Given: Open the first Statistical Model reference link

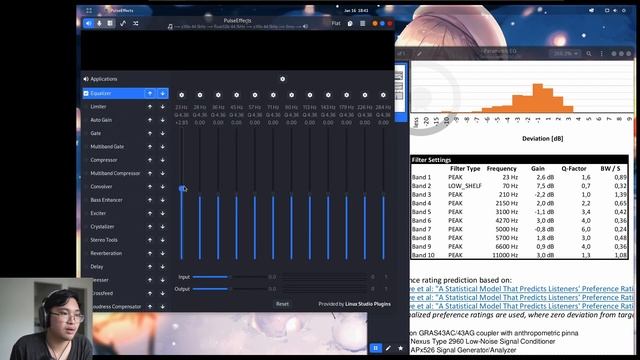Looking at the screenshot, I should [x=521, y=289].
